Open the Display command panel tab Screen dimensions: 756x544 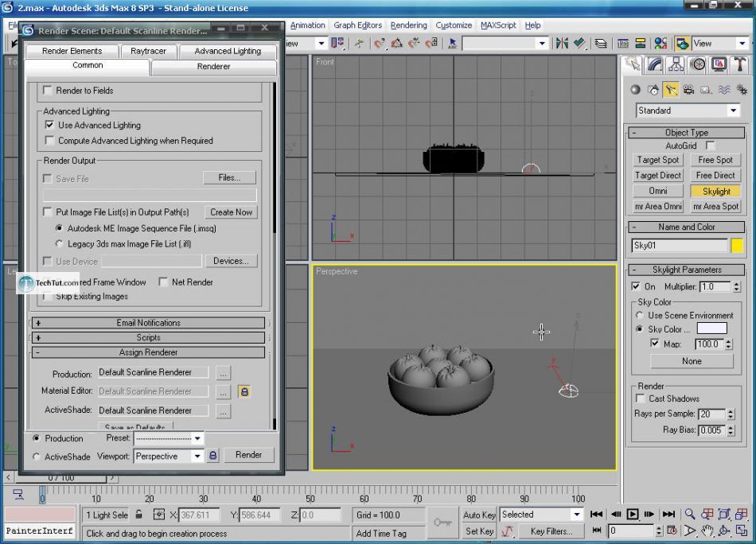tap(719, 64)
